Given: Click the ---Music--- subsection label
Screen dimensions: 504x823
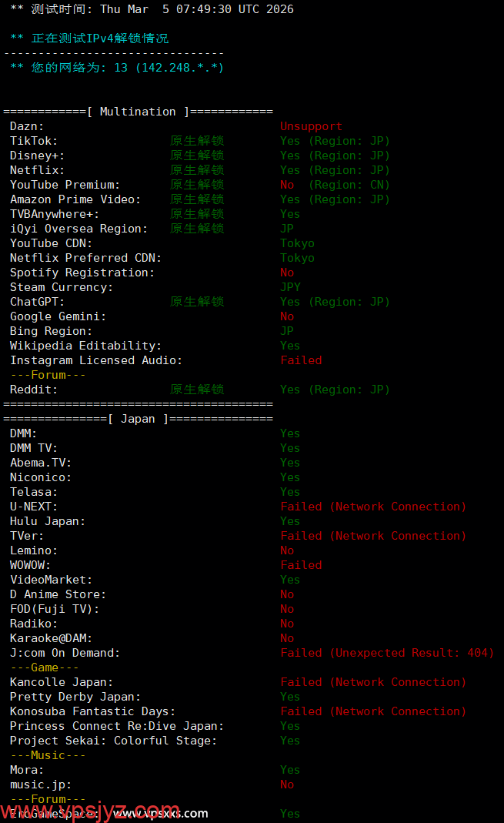Looking at the screenshot, I should [48, 755].
